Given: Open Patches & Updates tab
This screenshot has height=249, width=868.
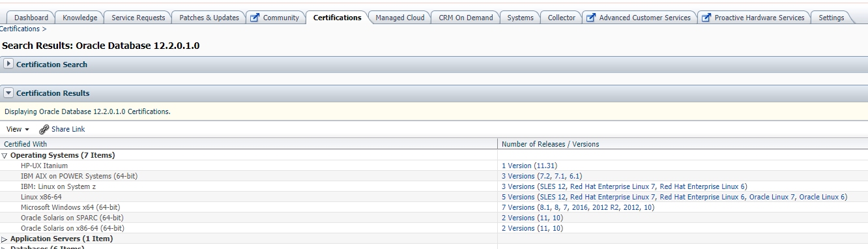Looking at the screenshot, I should (209, 18).
